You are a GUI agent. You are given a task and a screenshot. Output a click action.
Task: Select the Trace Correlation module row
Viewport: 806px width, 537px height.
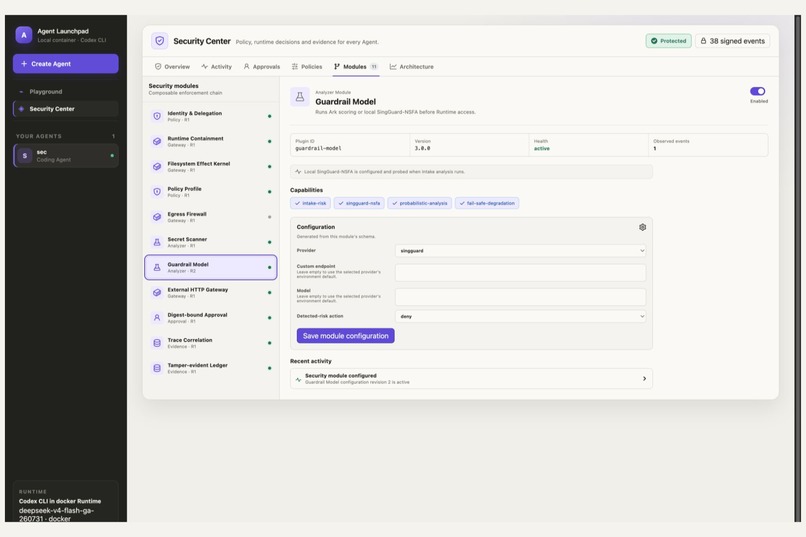[x=211, y=343]
